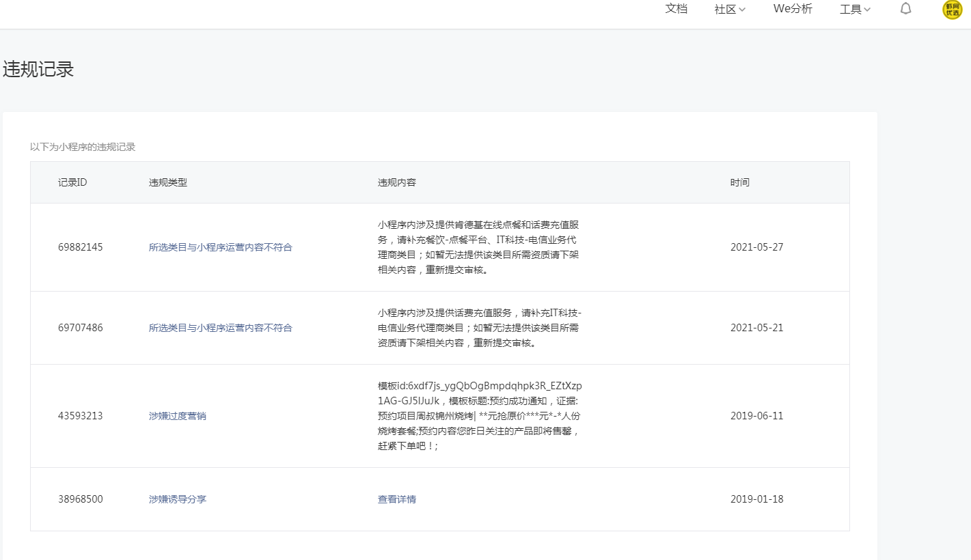Select record ID 43593213 cell
971x560 pixels.
pyautogui.click(x=81, y=416)
